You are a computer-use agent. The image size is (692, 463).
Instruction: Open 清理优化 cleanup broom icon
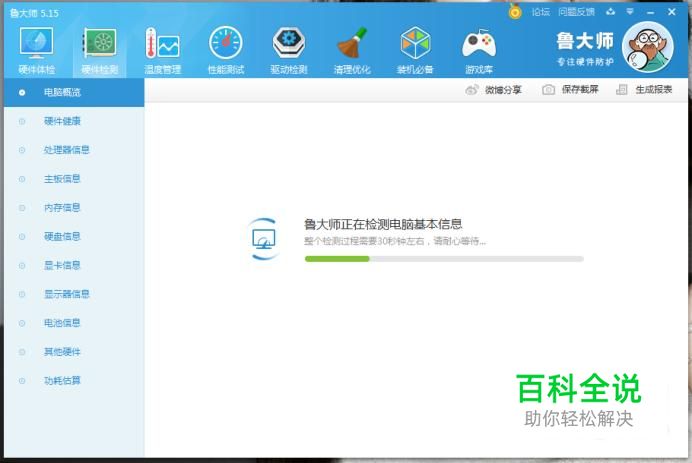[x=352, y=49]
